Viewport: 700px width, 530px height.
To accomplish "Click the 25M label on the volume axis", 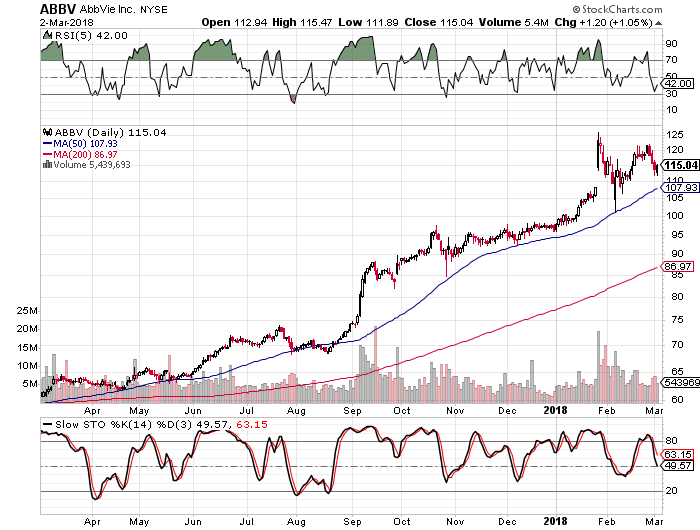I will pos(27,310).
